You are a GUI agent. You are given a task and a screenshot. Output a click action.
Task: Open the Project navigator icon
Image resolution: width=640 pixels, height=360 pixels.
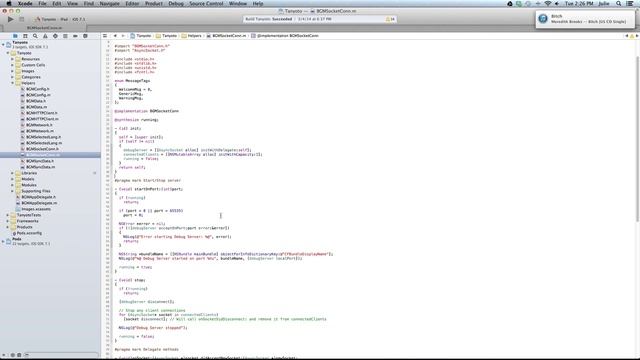click(x=15, y=36)
